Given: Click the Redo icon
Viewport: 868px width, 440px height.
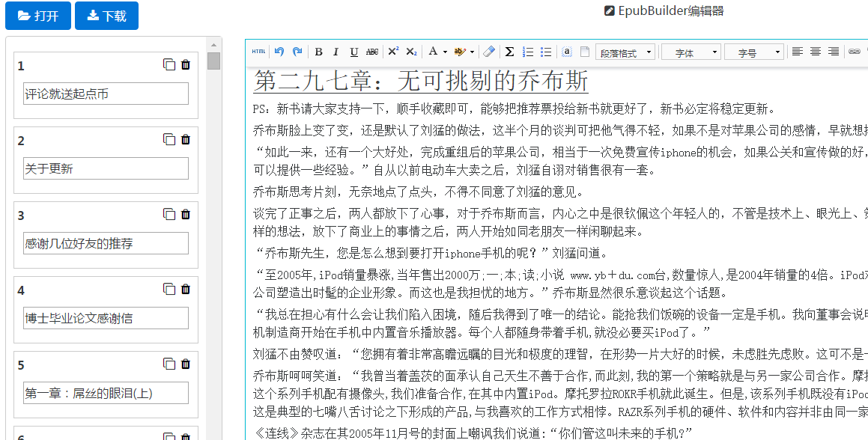Looking at the screenshot, I should pos(297,51).
